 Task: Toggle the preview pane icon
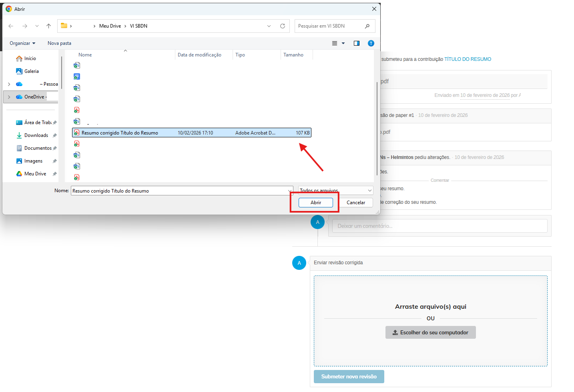pos(357,43)
